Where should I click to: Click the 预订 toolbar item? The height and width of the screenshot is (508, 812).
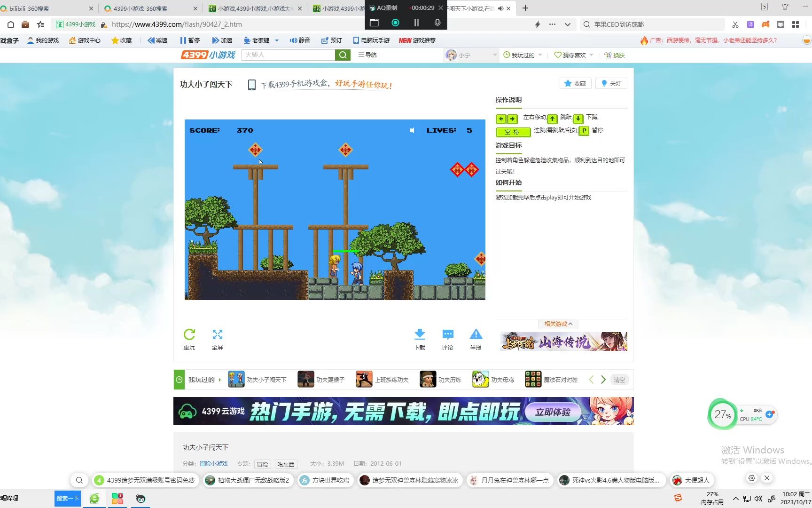pyautogui.click(x=331, y=40)
